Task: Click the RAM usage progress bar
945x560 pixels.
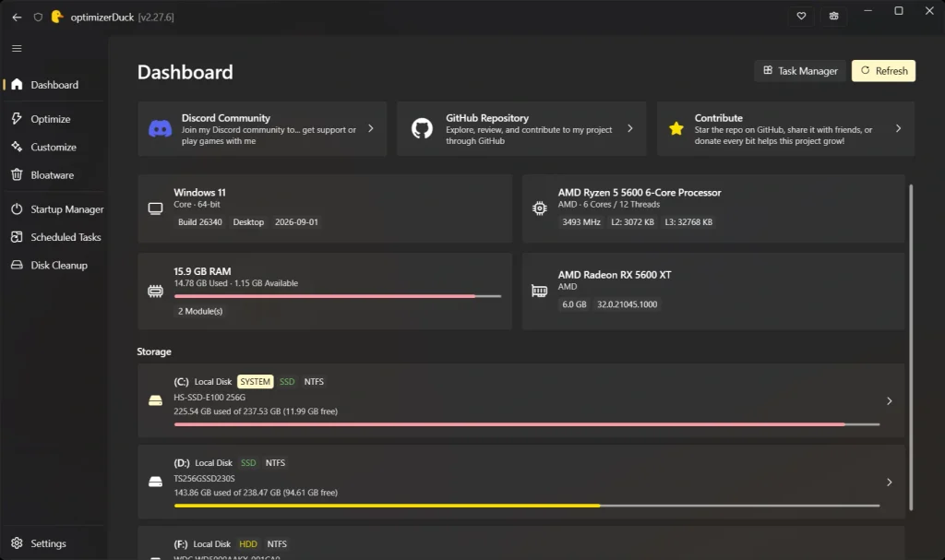Action: (x=338, y=296)
